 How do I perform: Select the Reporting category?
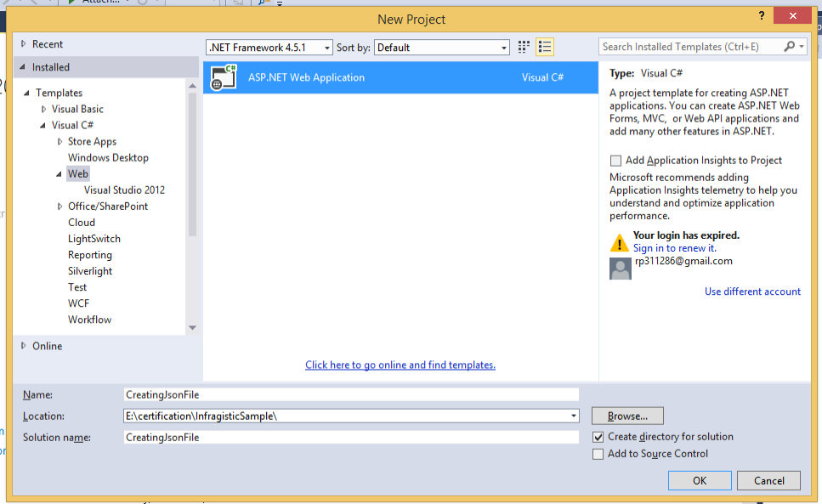[89, 255]
